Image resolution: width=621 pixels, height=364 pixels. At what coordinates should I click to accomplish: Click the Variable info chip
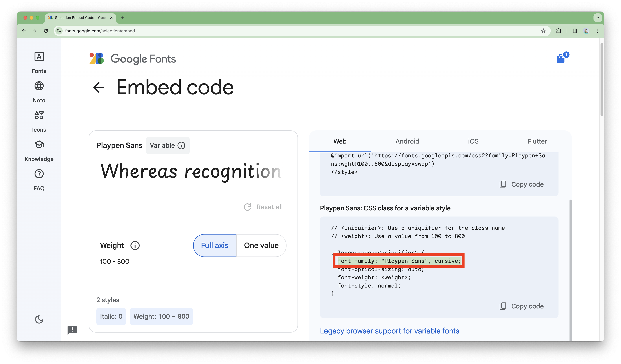click(168, 146)
